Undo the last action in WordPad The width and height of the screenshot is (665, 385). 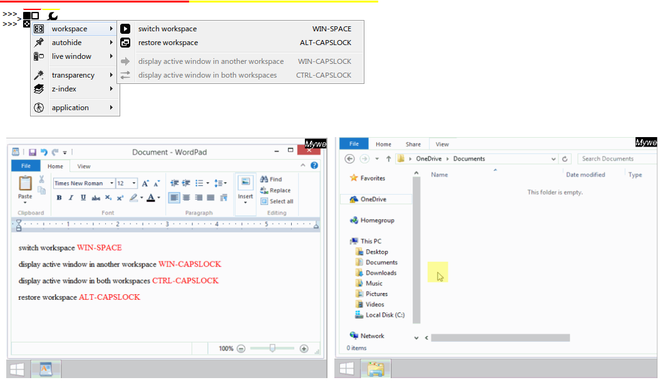(x=44, y=152)
